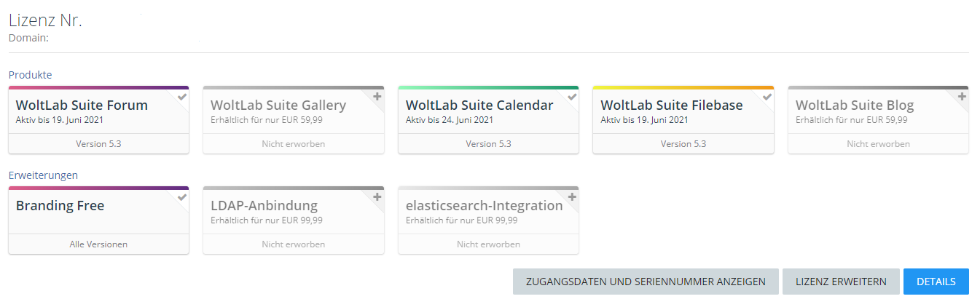Screen dimensions: 980x307
Task: Click Alle Versionen under Branding Free
Action: coord(98,244)
